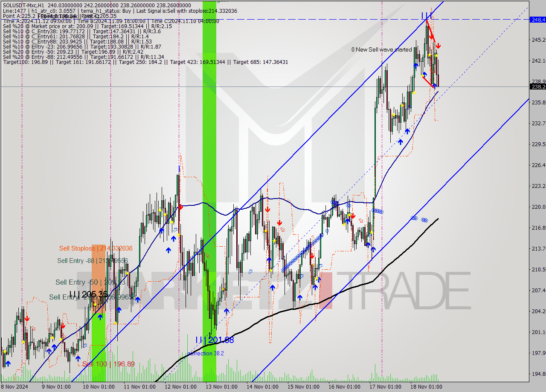The height and width of the screenshot is (392, 546).
Task: Click the '18 Nov 01:00' date label
Action: pyautogui.click(x=426, y=387)
